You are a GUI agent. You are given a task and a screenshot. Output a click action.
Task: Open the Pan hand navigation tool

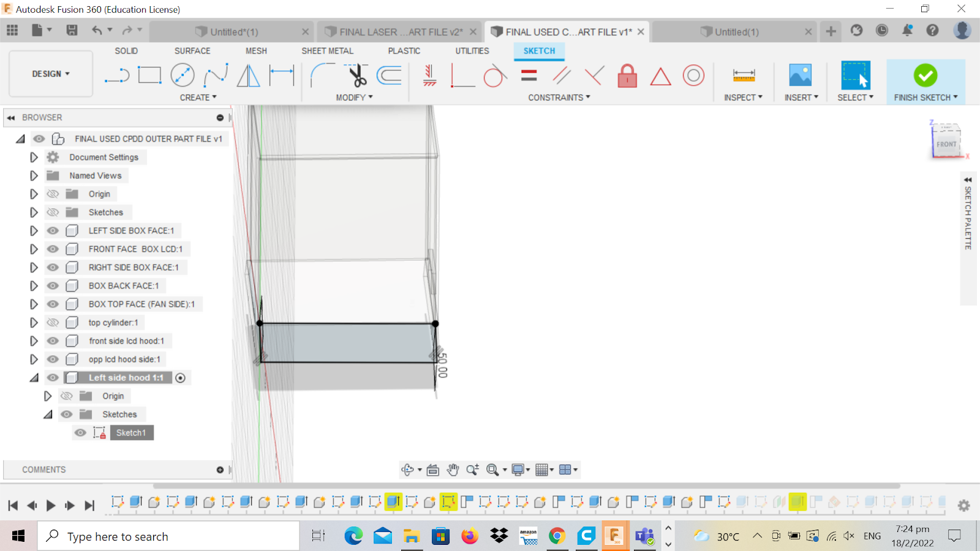click(453, 470)
